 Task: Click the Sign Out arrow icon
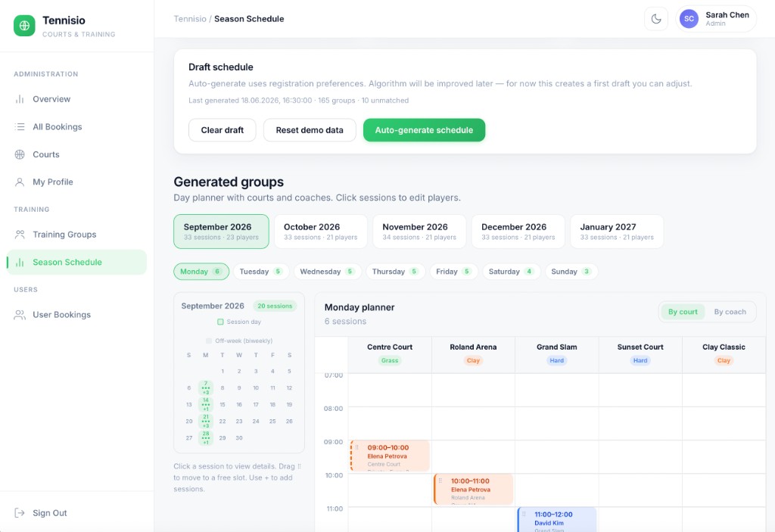[20, 513]
